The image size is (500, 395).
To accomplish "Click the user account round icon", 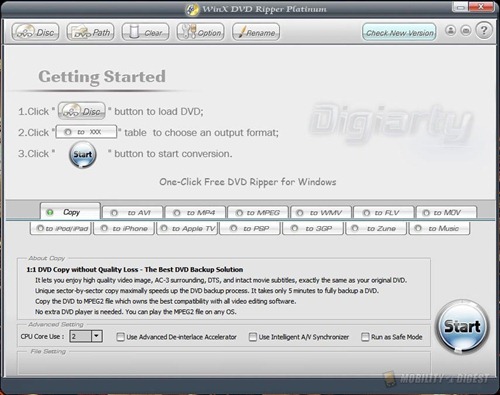I will [451, 31].
